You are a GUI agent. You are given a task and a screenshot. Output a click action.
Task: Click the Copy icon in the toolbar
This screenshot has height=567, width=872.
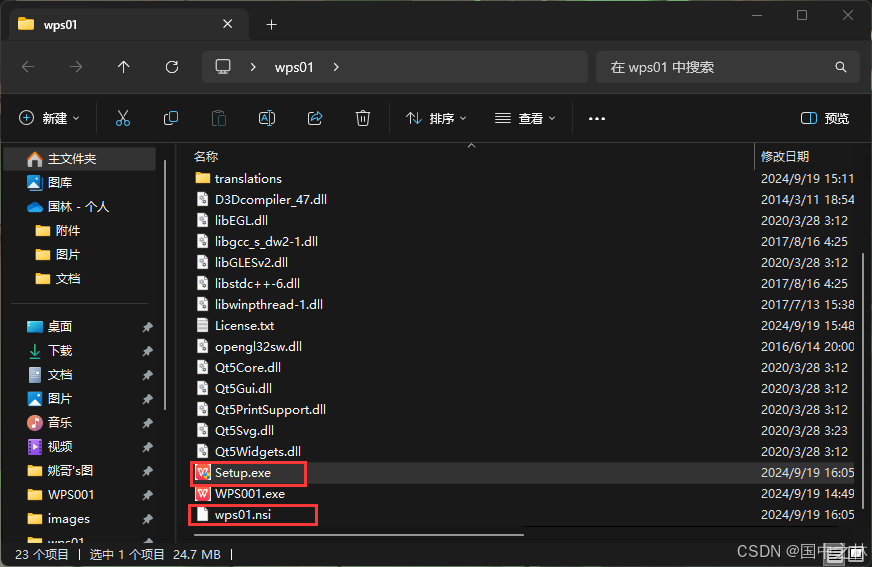click(x=171, y=118)
